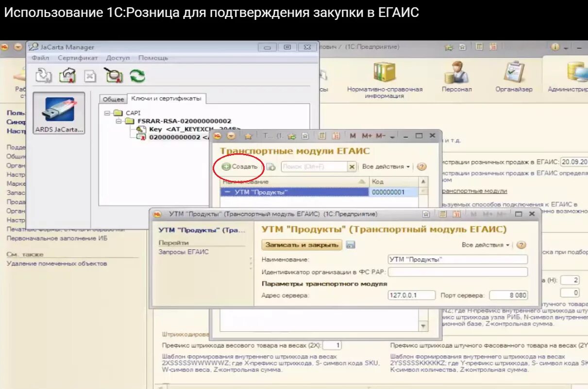Switch to the Ключи и сертификаты tab

point(166,98)
